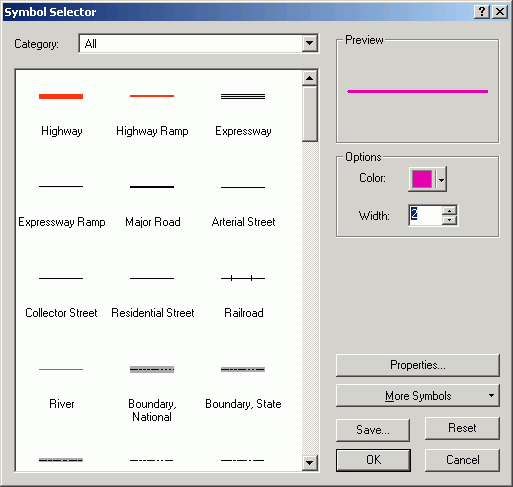Expand the More Symbols menu
This screenshot has width=513, height=487.
(418, 396)
